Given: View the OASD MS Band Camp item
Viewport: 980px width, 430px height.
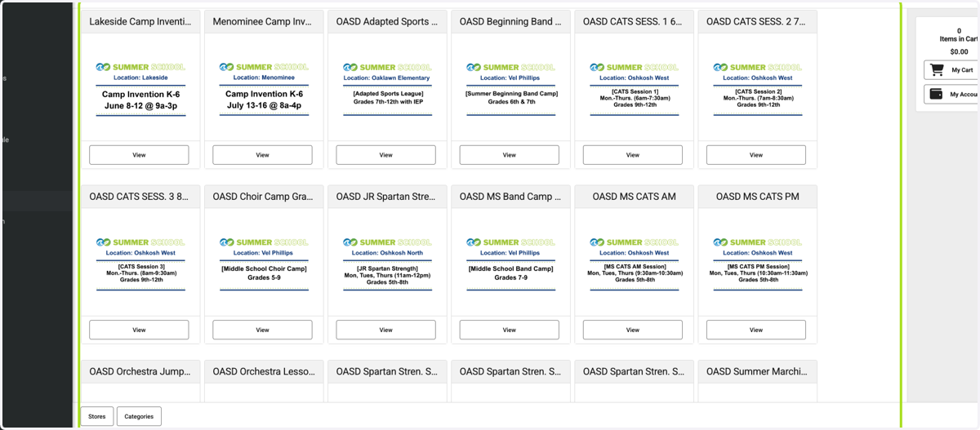Looking at the screenshot, I should pos(509,330).
